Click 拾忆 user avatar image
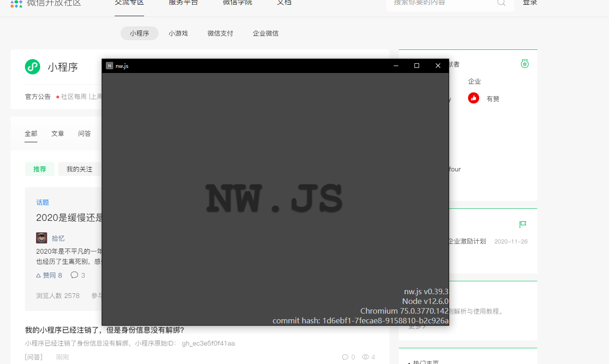Image resolution: width=609 pixels, height=364 pixels. click(x=42, y=238)
